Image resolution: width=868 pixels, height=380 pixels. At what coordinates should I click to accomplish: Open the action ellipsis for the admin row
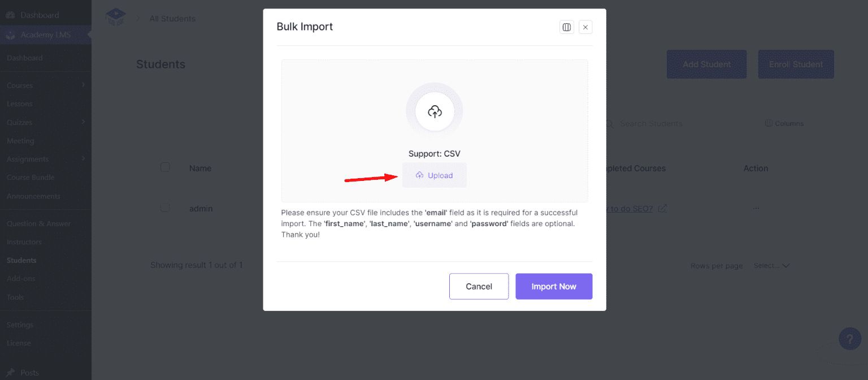point(756,208)
